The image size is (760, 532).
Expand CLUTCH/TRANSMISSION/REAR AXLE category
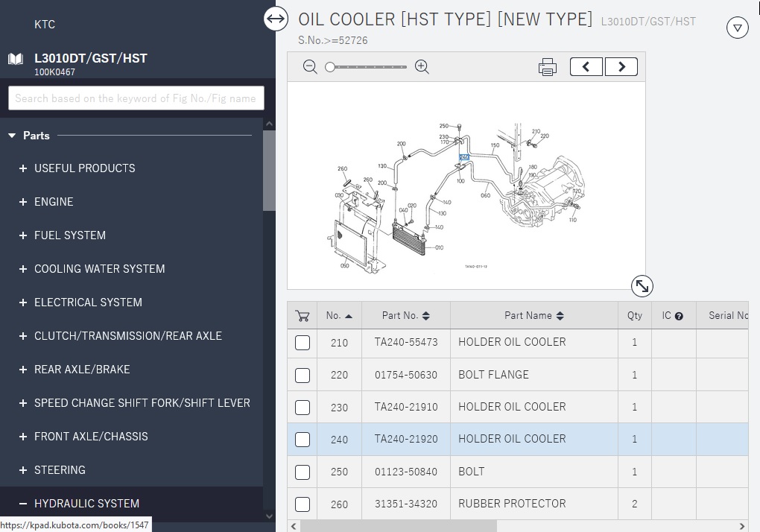click(x=23, y=336)
